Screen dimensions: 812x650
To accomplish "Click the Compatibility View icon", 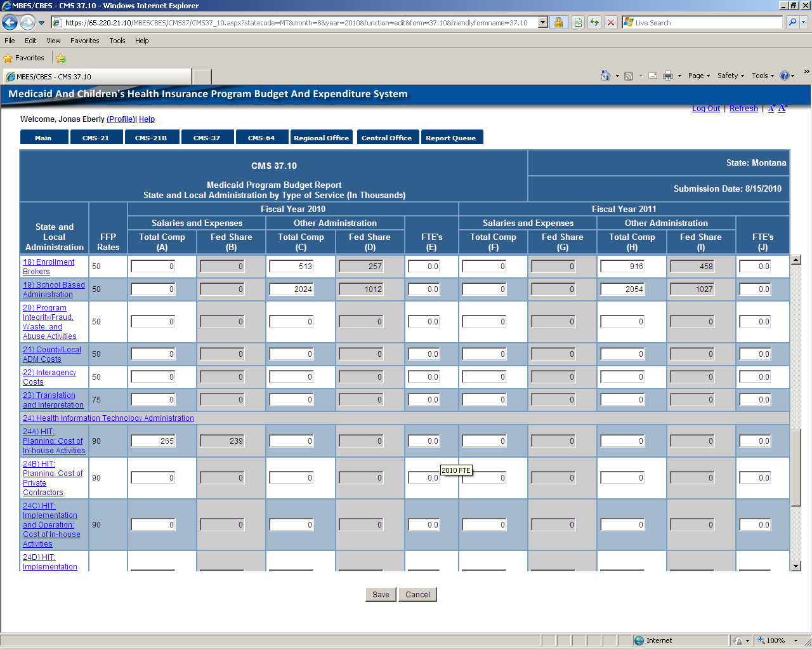I will (x=578, y=23).
